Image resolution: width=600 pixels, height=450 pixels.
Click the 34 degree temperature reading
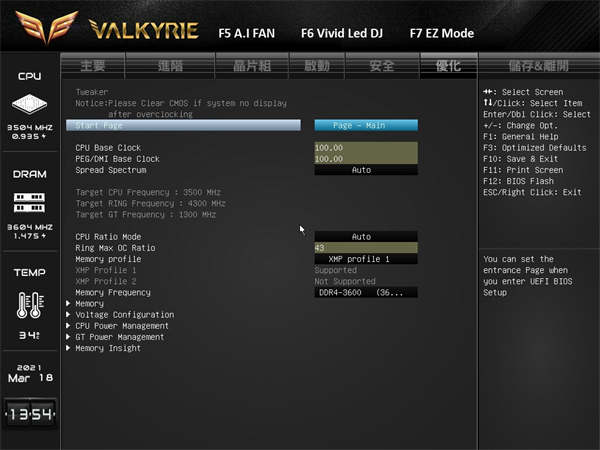(29, 335)
